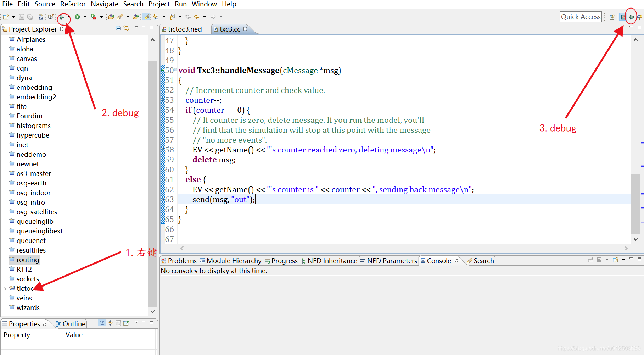Open the Debug perspective icon near Quick Access
Image resolution: width=644 pixels, height=355 pixels.
point(631,17)
